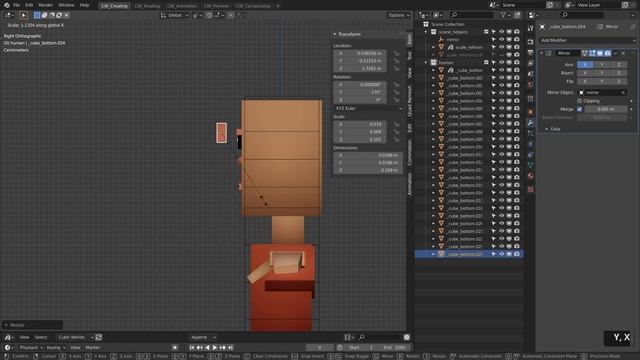Enable Mirror Axis Z button
Viewport: 640px width, 360px height.
(619, 64)
